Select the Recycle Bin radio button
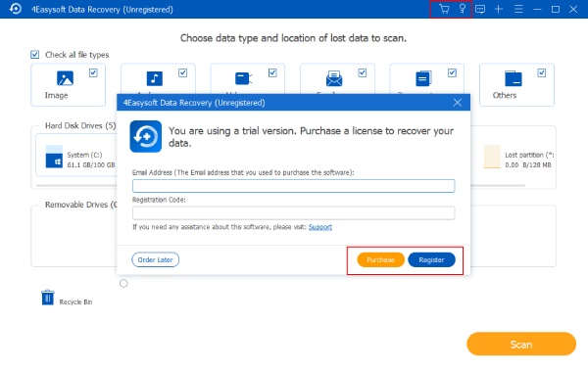The width and height of the screenshot is (588, 370). (123, 284)
